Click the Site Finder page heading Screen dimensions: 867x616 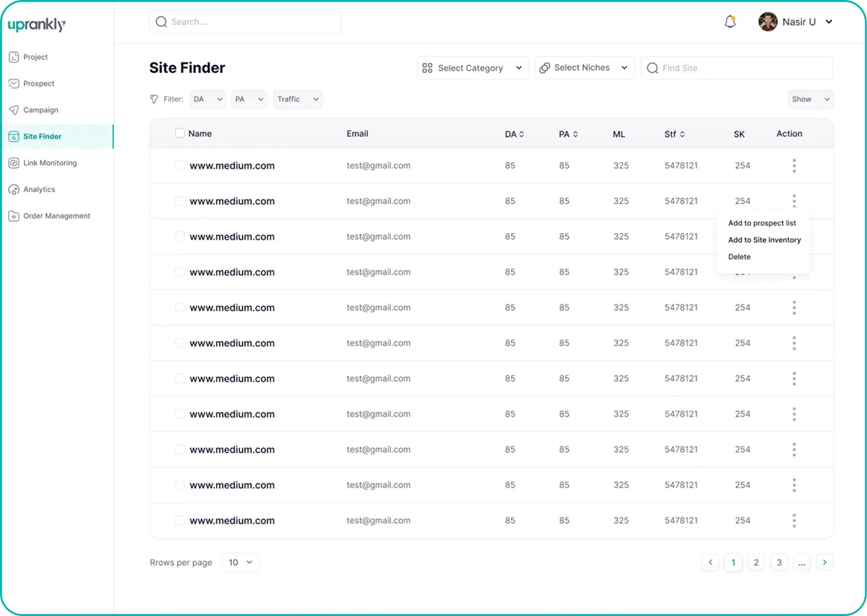(187, 68)
